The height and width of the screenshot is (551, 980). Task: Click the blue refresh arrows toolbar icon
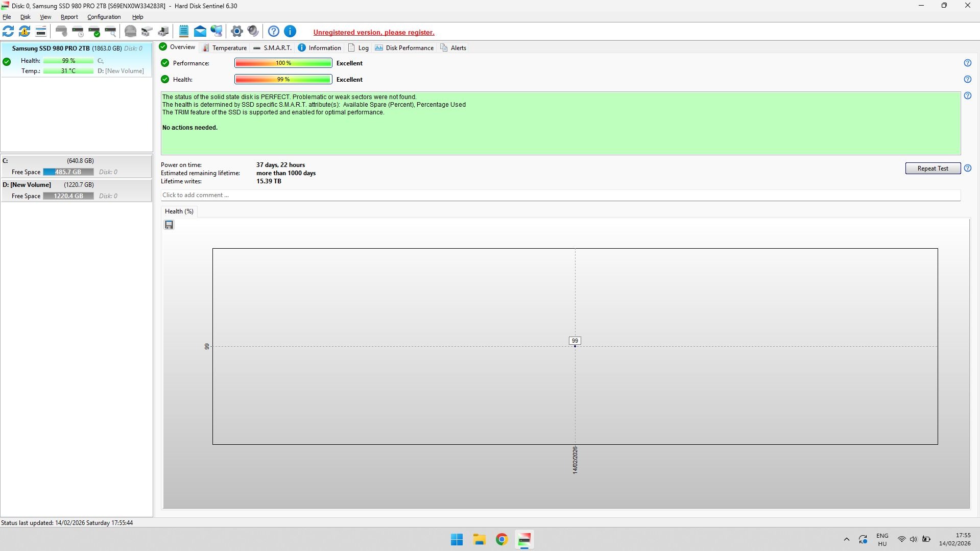click(x=8, y=32)
